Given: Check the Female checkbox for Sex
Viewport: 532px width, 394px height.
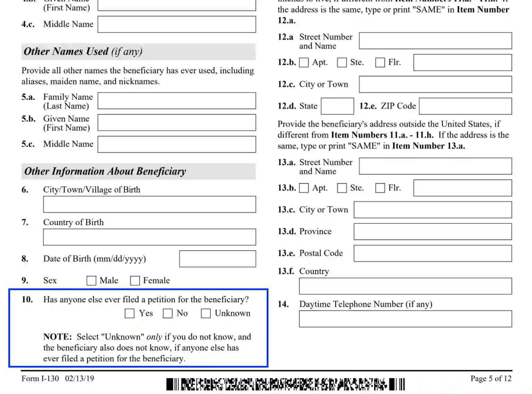Looking at the screenshot, I should click(135, 280).
